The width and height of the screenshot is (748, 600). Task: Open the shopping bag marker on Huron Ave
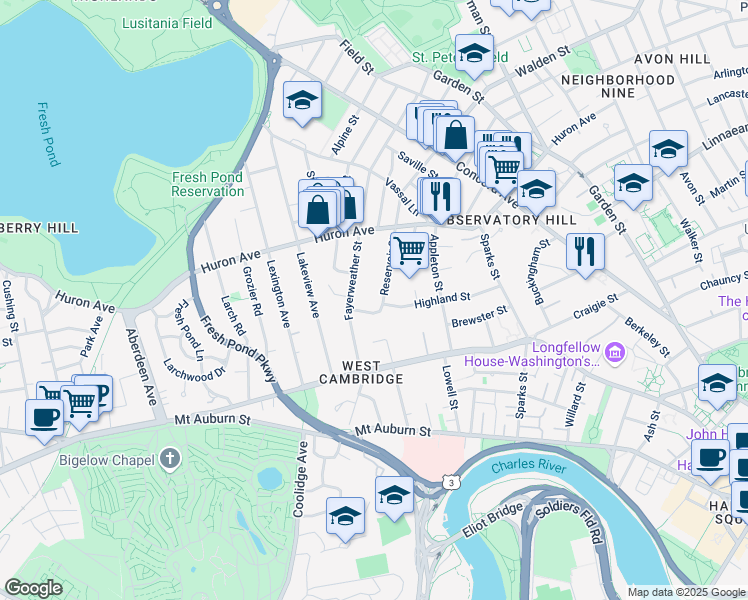click(x=319, y=209)
